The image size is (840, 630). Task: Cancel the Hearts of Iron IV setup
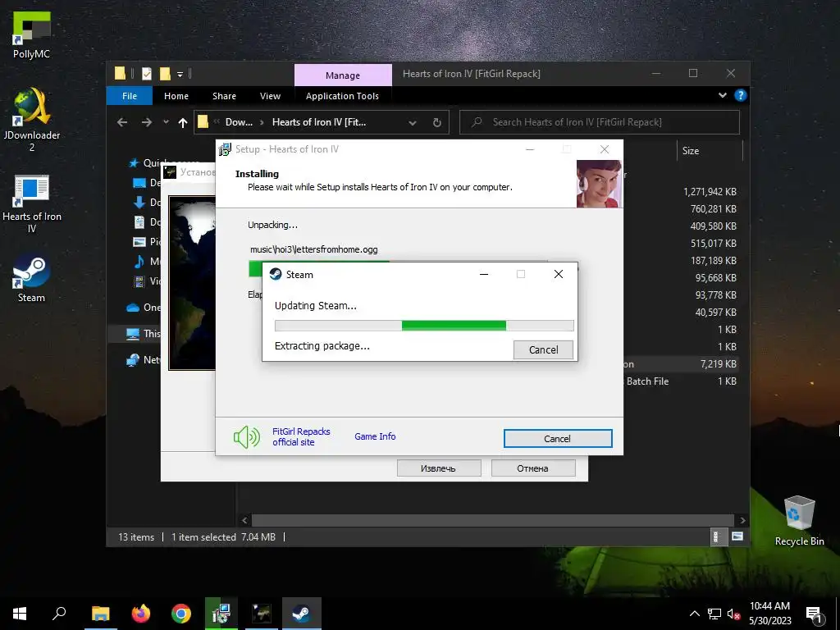pyautogui.click(x=558, y=439)
